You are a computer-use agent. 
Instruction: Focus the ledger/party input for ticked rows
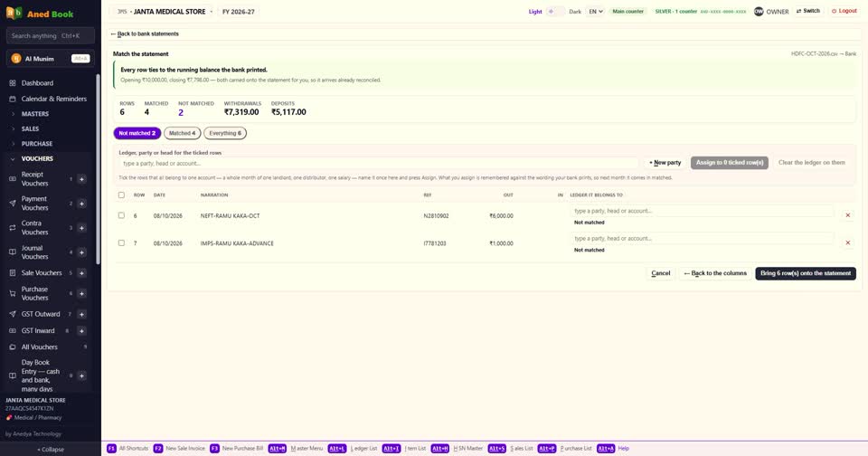coord(378,164)
